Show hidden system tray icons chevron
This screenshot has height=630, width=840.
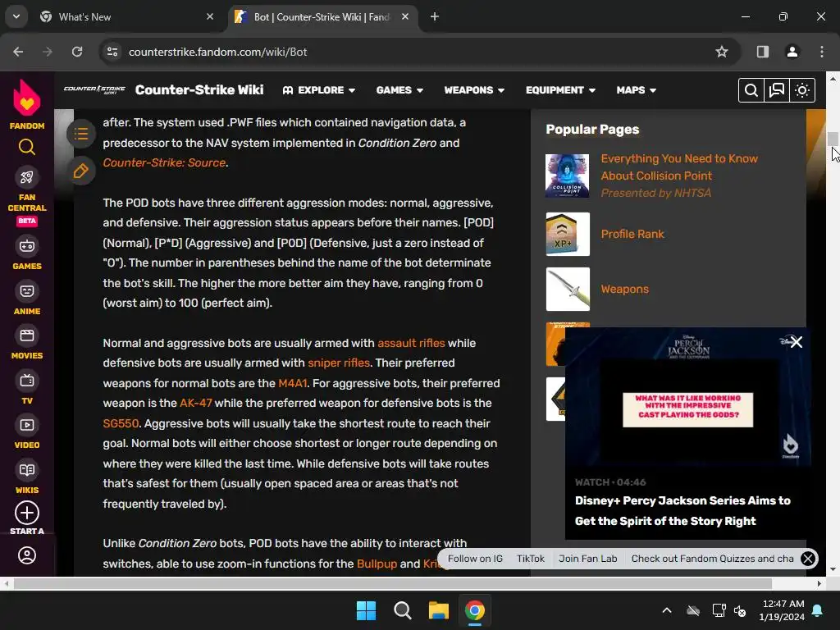(x=667, y=610)
